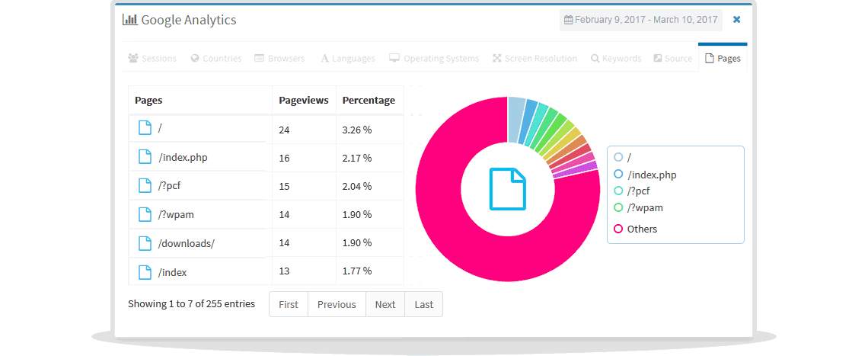Switch to the Source tab
868x356 pixels.
(672, 58)
